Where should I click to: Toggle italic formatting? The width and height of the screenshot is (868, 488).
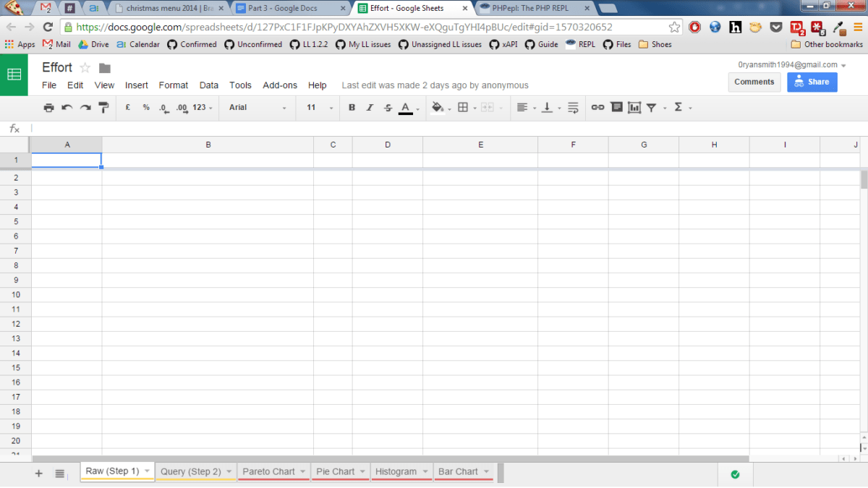tap(370, 107)
